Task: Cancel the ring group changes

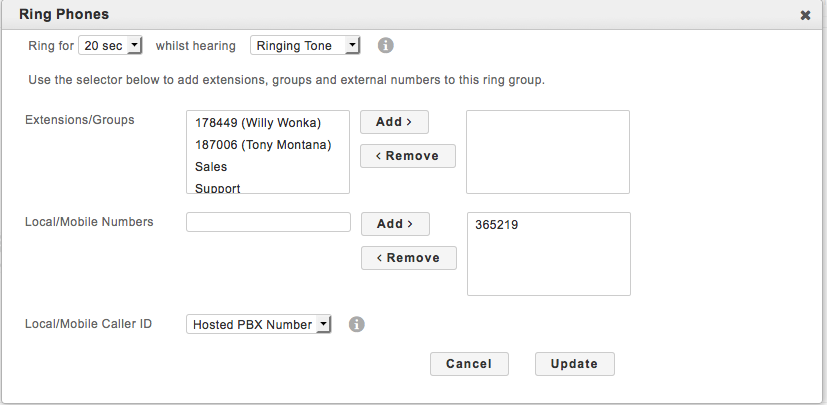Action: [469, 364]
